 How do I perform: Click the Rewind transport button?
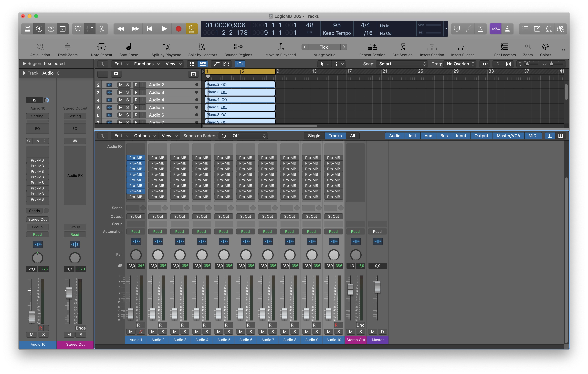pos(121,29)
